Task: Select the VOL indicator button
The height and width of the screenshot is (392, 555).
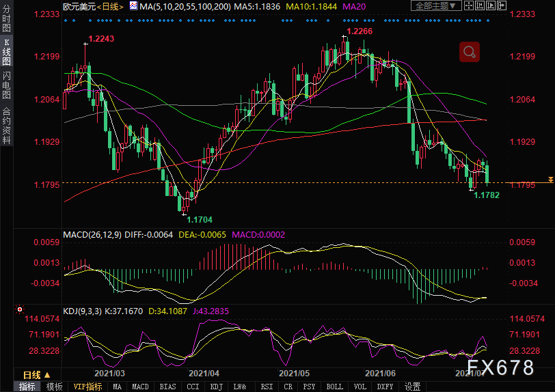Action: [360, 387]
